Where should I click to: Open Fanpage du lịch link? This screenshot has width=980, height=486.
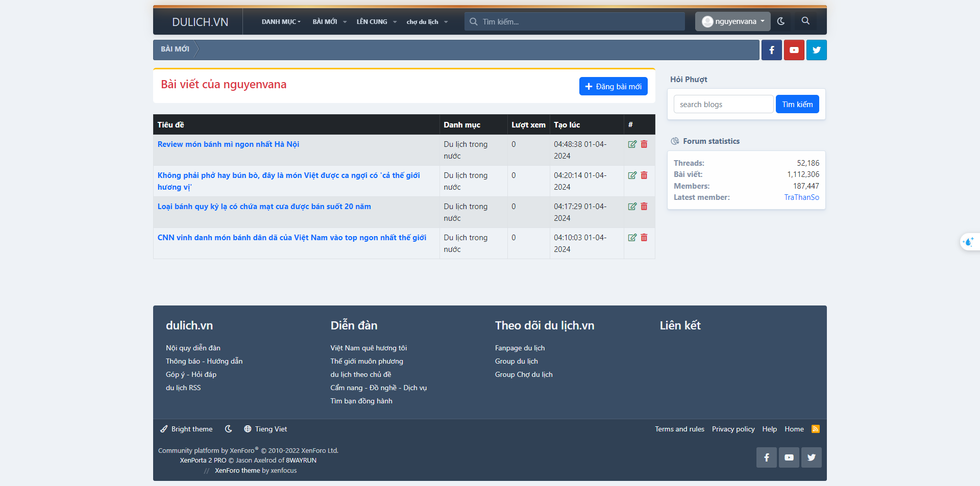(520, 348)
